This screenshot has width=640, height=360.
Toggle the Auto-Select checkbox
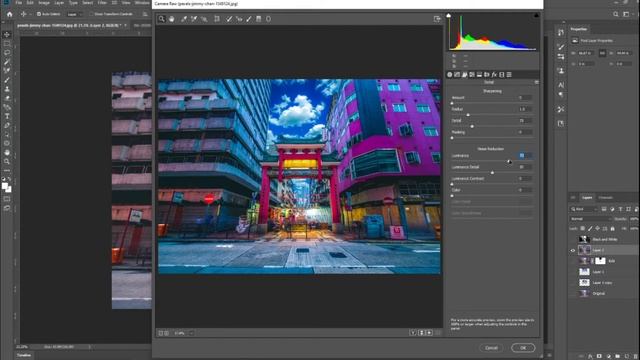(39, 14)
